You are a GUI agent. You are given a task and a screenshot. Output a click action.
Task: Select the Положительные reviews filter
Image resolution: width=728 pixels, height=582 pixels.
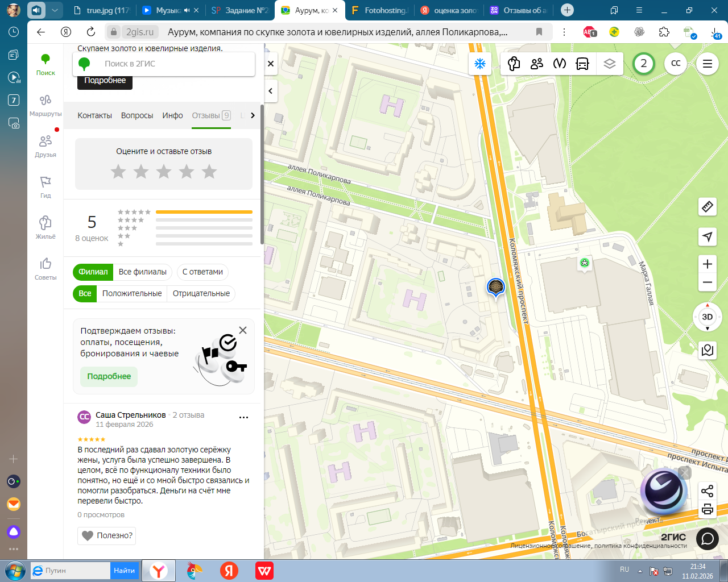pos(132,294)
